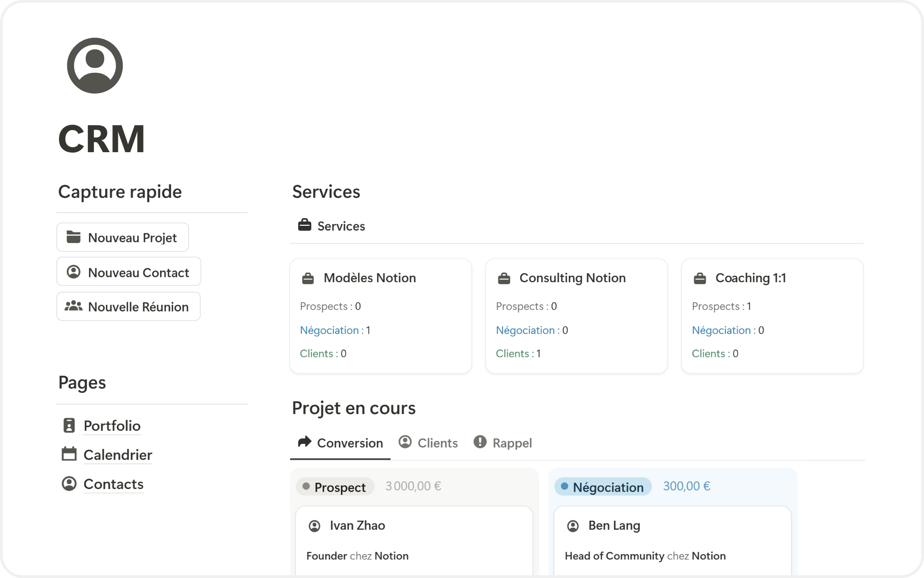Click the folder icon on Nouveau Projet
Screen dimensions: 924x578
click(x=74, y=237)
